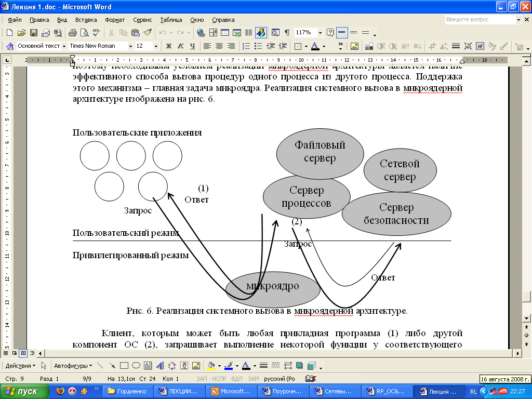This screenshot has height=399, width=532.
Task: Toggle the Document Map button
Action: coord(275,33)
